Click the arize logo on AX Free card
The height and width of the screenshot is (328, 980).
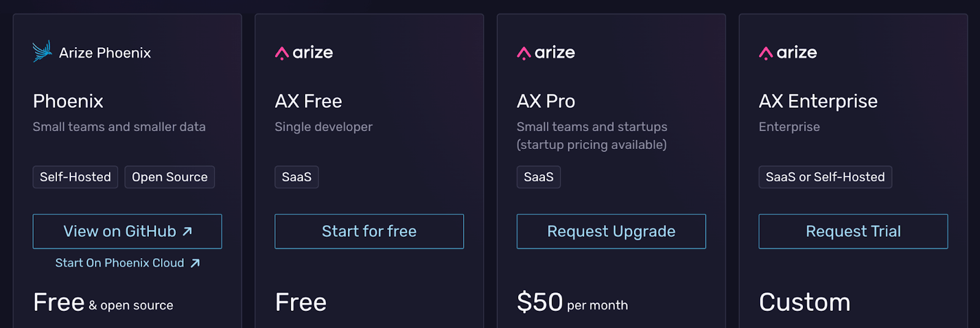click(x=304, y=53)
